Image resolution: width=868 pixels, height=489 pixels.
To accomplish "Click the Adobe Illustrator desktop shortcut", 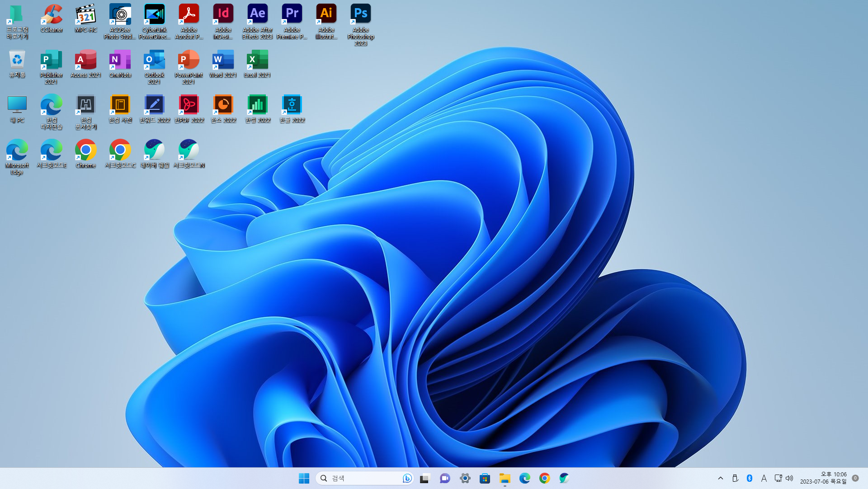I will (326, 14).
